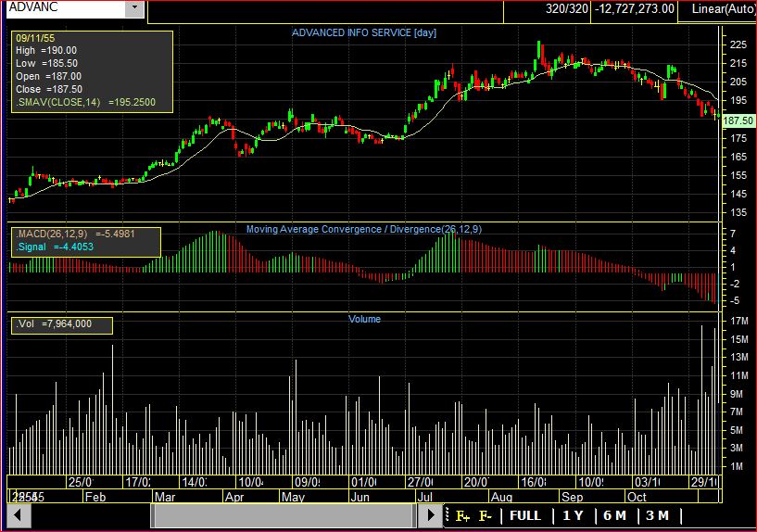Click the right scroll arrow of the chart scrollbar
757x532 pixels.
click(430, 515)
